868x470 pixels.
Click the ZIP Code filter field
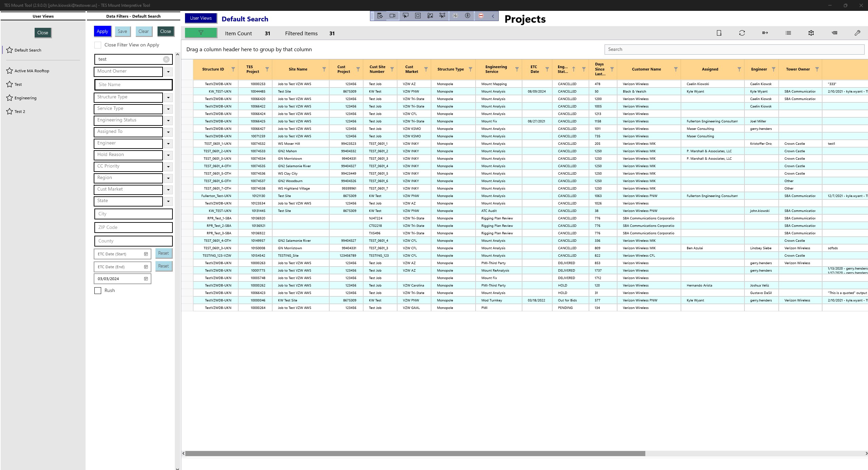(x=133, y=228)
